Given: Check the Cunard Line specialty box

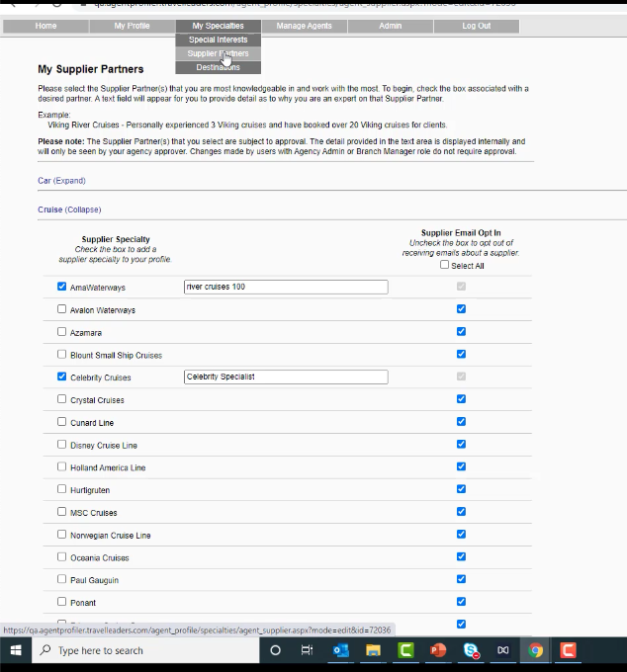Looking at the screenshot, I should (x=61, y=422).
